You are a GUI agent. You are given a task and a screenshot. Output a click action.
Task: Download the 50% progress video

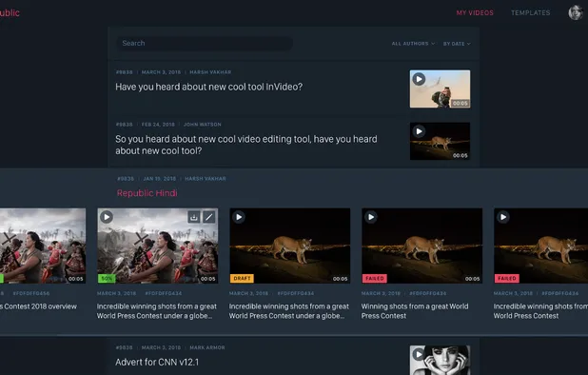coord(194,217)
